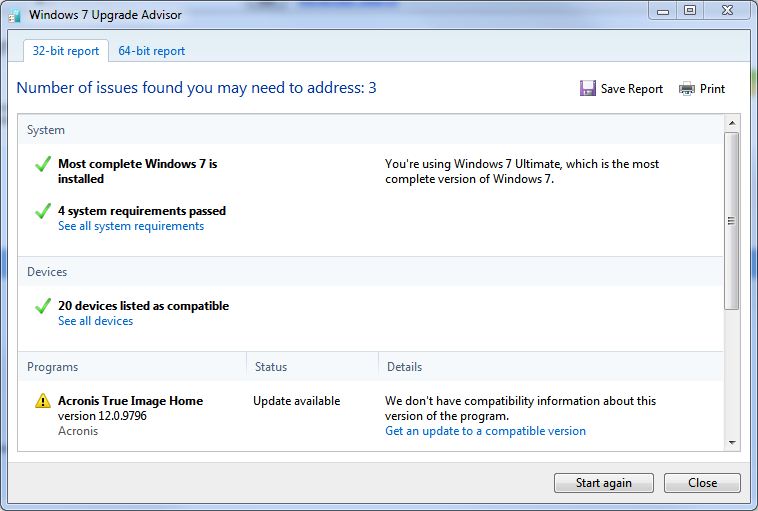This screenshot has width=758, height=511.
Task: Switch to the 32-bit report tab
Action: tap(66, 51)
